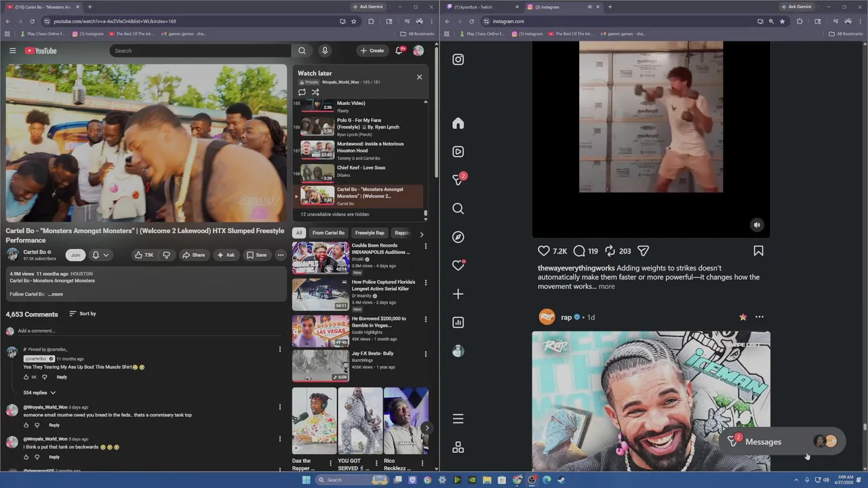868x488 pixels.
Task: Open the YouTube hamburger guide menu
Action: (12, 51)
